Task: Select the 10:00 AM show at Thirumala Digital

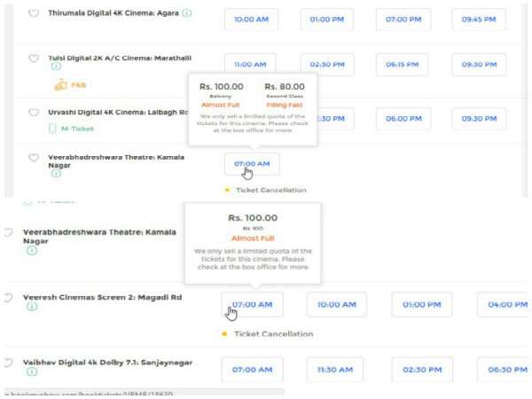Action: coord(251,20)
